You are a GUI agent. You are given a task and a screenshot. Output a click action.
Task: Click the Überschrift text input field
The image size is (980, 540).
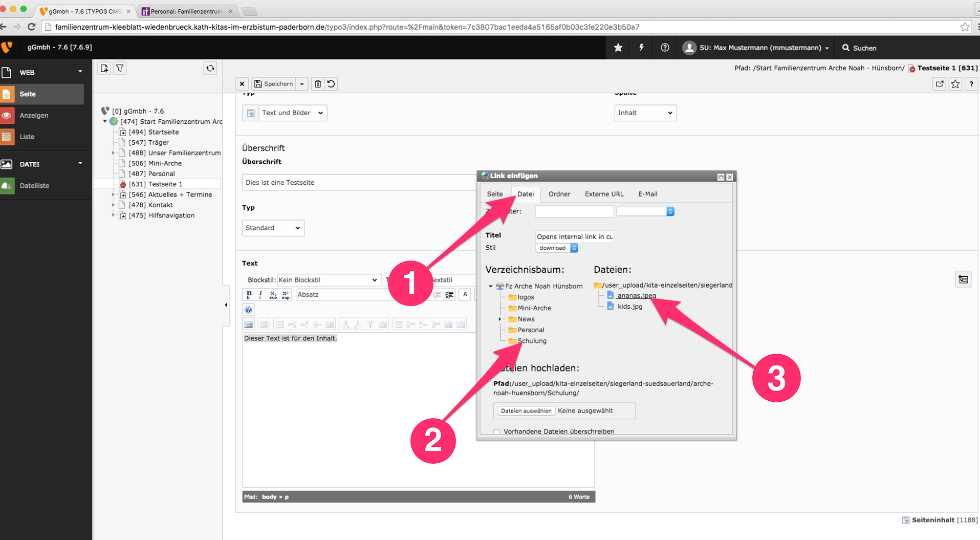tap(358, 183)
